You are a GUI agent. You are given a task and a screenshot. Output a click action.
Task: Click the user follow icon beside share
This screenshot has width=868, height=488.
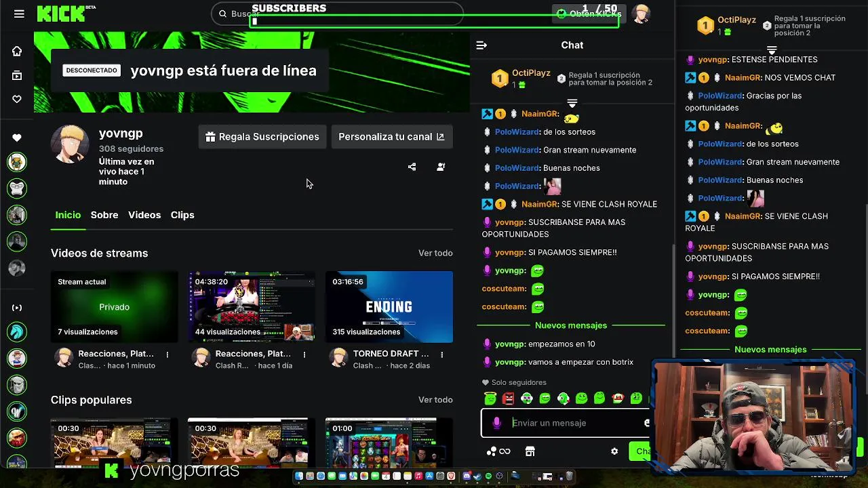[441, 167]
